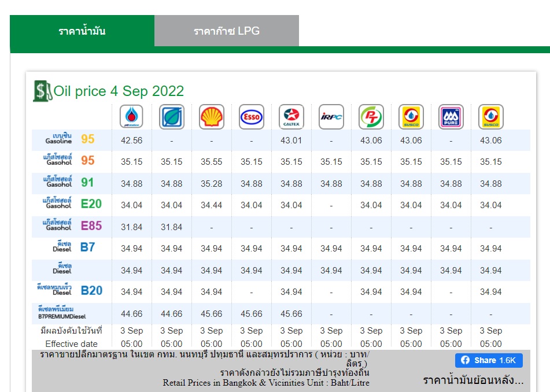Select the Gasohol E85 row label
The image size is (550, 392).
pos(72,225)
